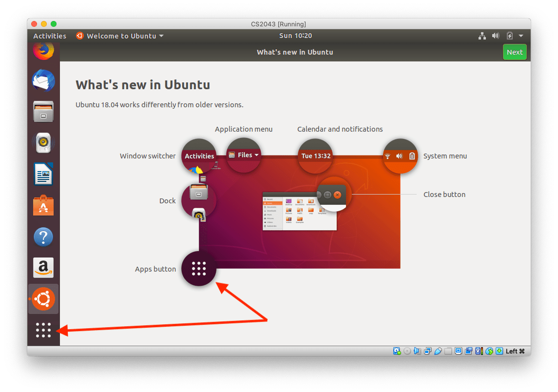Click the Sun 10:20 clock
The height and width of the screenshot is (392, 558).
pos(295,36)
